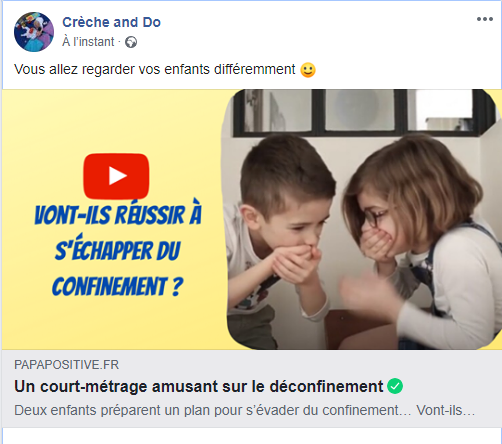Open the post options three-dot menu
The height and width of the screenshot is (444, 502).
tap(485, 19)
